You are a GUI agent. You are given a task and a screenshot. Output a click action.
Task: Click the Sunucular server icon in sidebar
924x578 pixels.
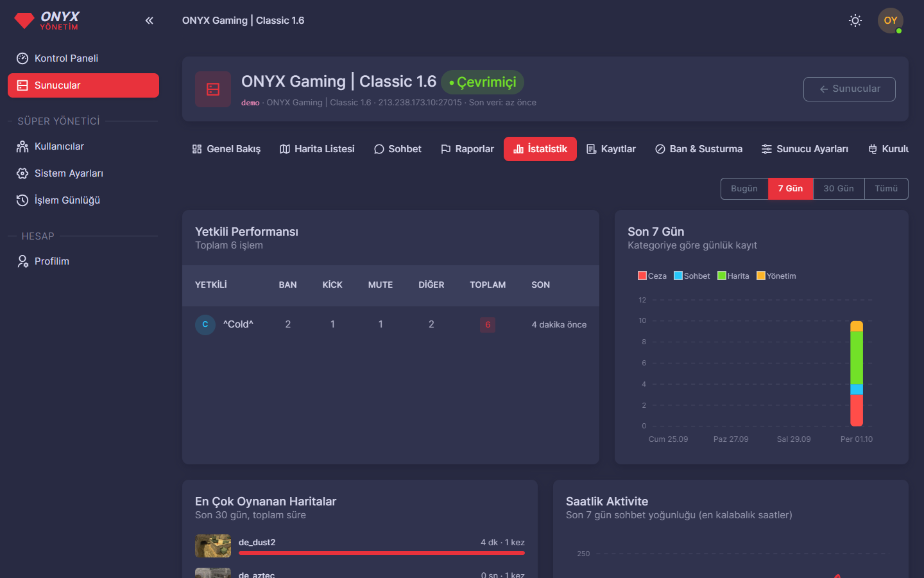click(x=22, y=85)
